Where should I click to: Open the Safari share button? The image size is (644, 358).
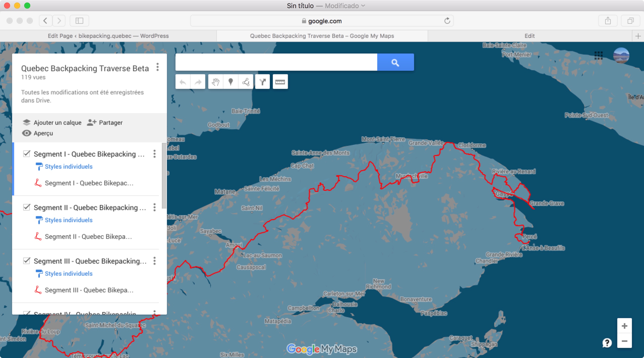(608, 21)
